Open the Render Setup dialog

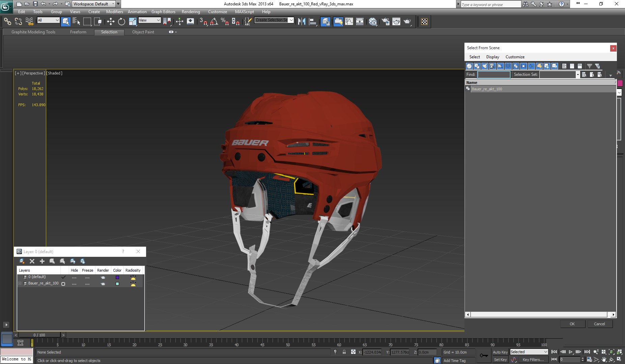click(x=386, y=22)
